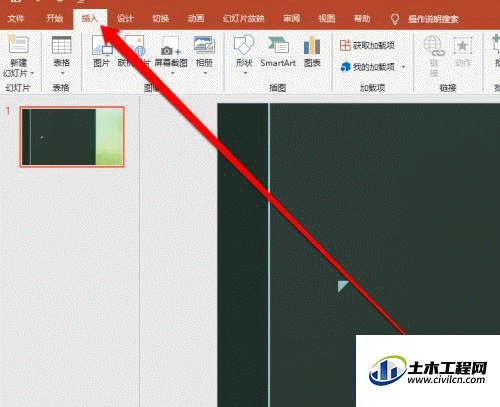This screenshot has width=500, height=407.
Task: Open 我的加载项 (My Add-ins)
Action: [x=368, y=67]
